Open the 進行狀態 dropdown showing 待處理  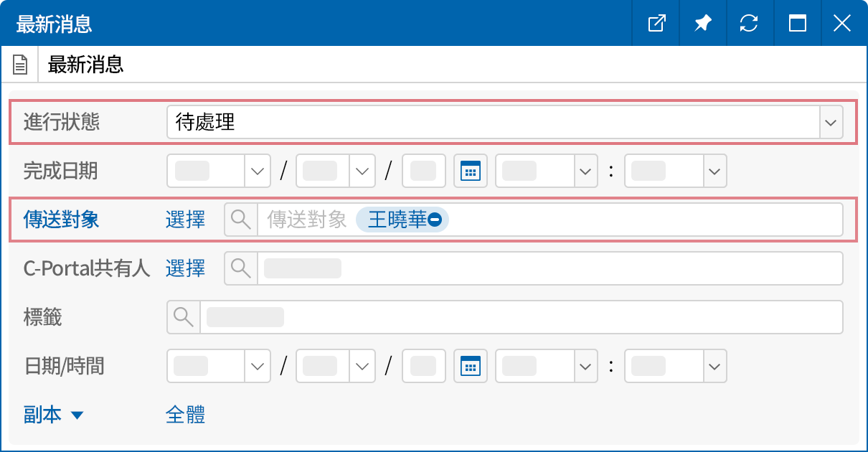click(x=830, y=122)
